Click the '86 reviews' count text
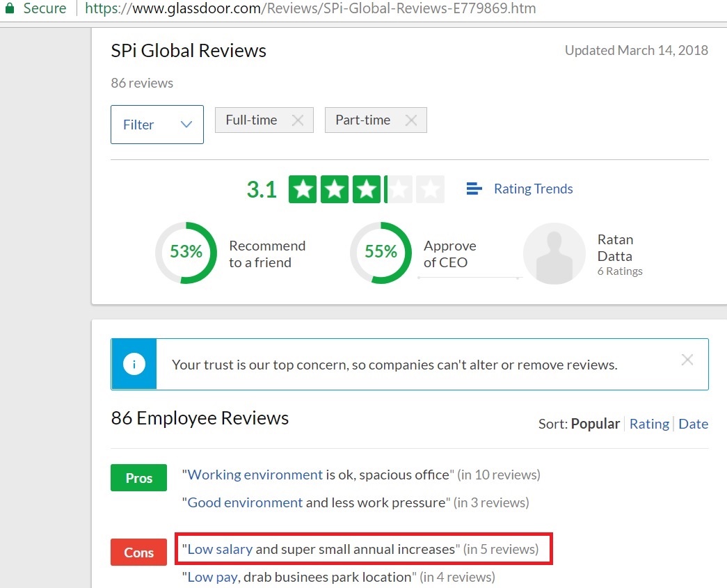The height and width of the screenshot is (588, 727). (x=142, y=83)
